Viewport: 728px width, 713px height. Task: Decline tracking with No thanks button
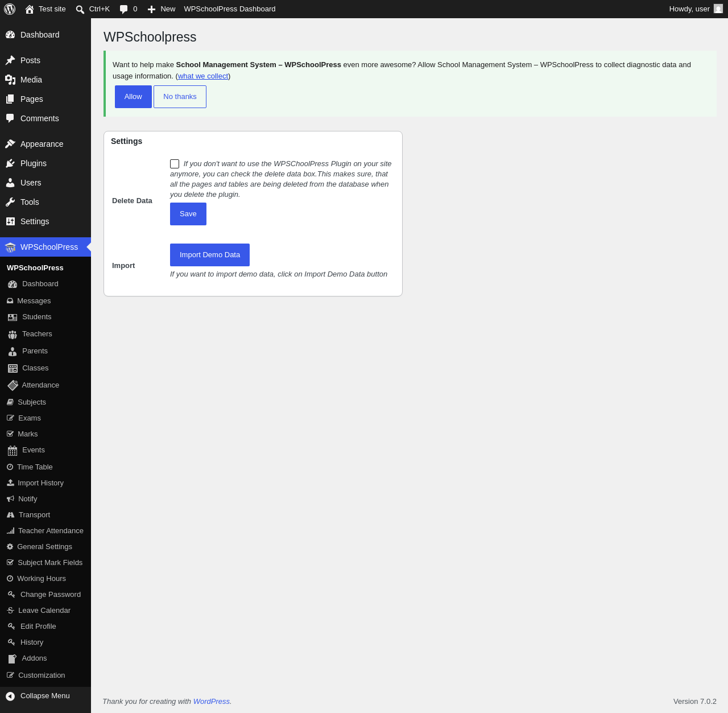[x=180, y=97]
